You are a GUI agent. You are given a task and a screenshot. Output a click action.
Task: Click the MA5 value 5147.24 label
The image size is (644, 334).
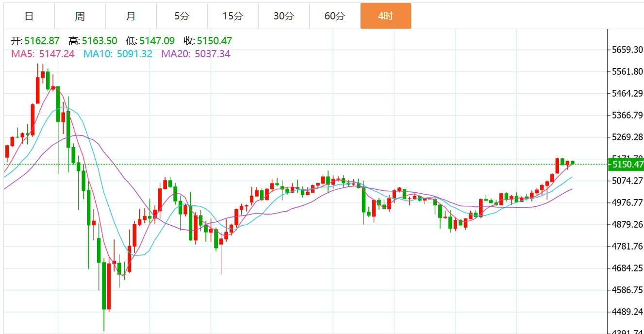43,54
